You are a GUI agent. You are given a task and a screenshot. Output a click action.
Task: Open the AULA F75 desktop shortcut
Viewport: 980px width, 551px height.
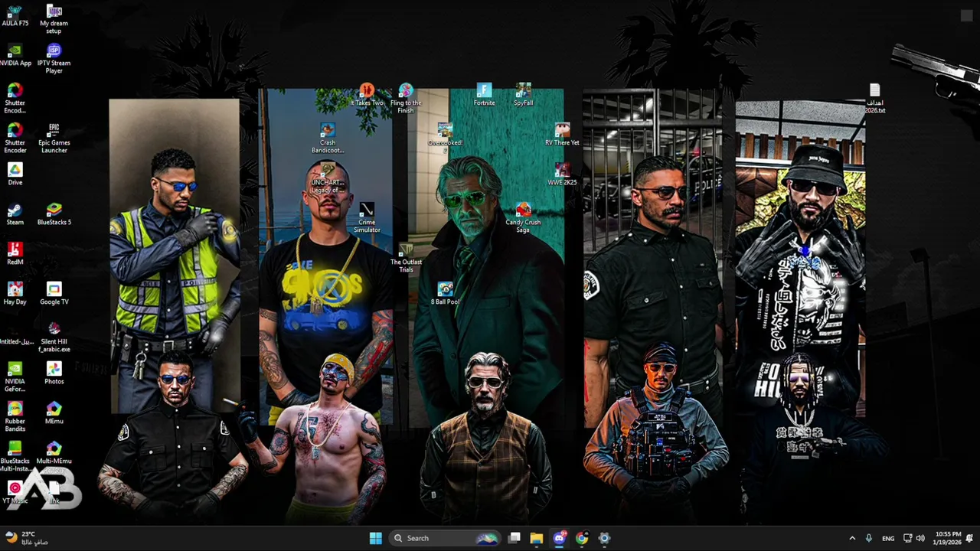[x=15, y=15]
